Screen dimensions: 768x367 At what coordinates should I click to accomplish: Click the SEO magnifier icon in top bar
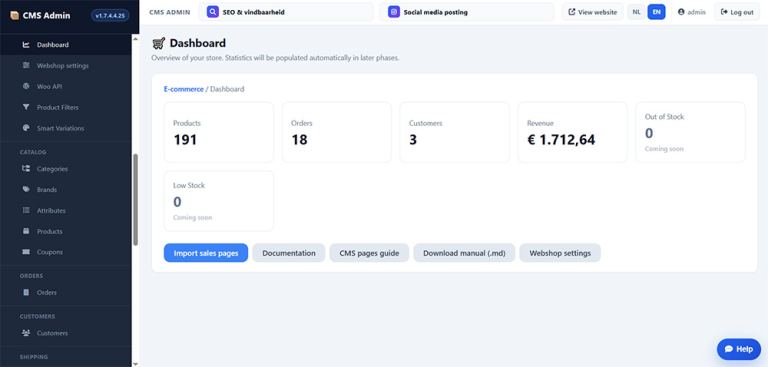213,12
